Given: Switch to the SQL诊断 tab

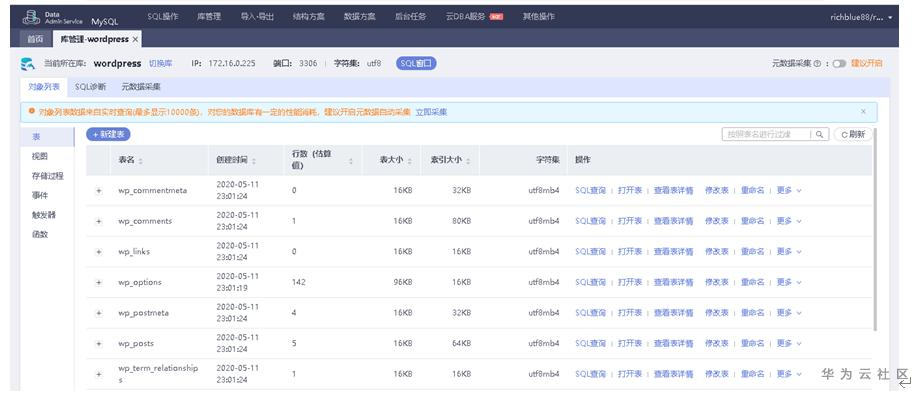Looking at the screenshot, I should tap(90, 87).
